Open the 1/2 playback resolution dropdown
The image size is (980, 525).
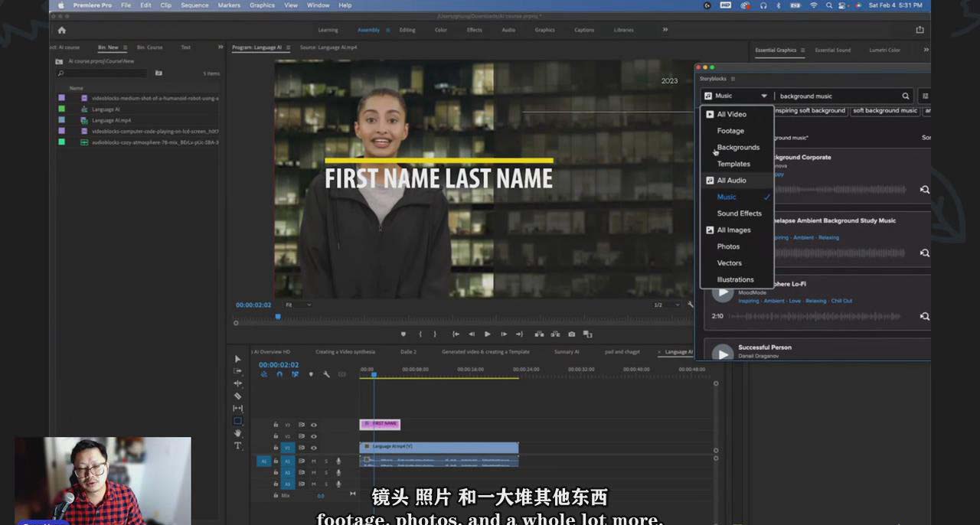coord(665,305)
